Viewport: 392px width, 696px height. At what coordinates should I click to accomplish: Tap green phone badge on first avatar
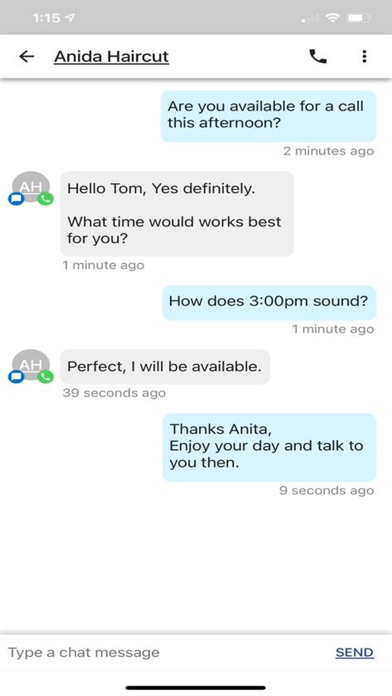point(45,199)
